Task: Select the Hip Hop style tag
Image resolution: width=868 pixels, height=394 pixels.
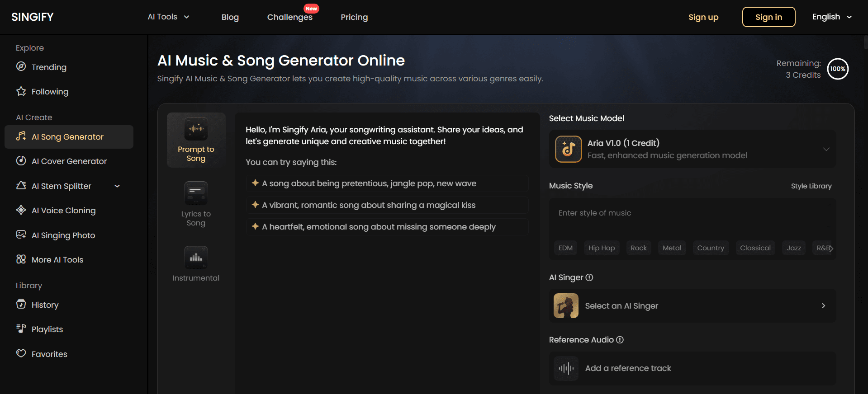Action: point(602,248)
